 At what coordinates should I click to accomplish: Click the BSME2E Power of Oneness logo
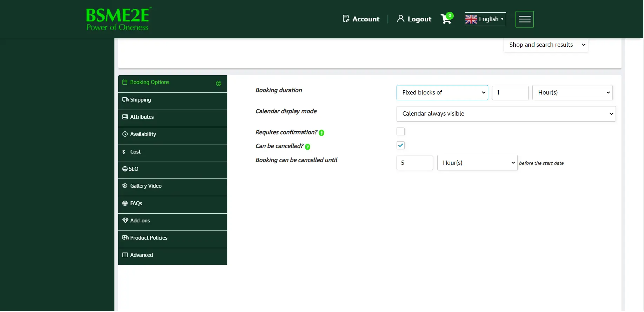[x=119, y=19]
